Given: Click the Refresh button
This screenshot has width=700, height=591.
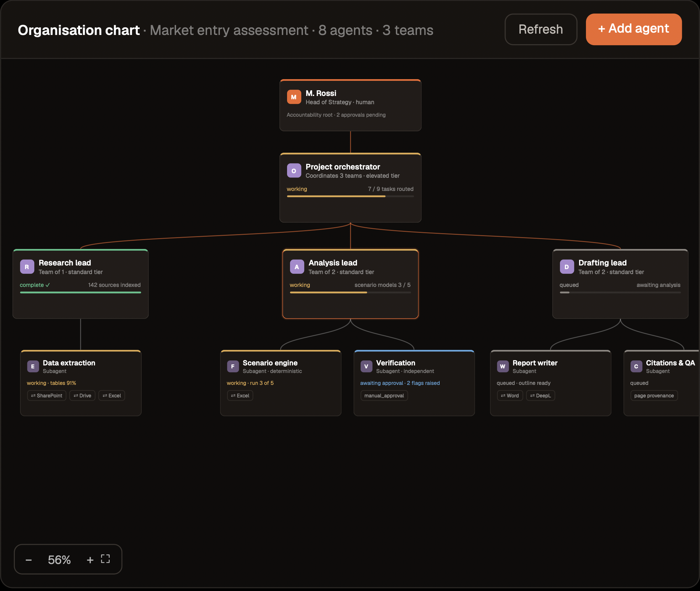Looking at the screenshot, I should (540, 29).
